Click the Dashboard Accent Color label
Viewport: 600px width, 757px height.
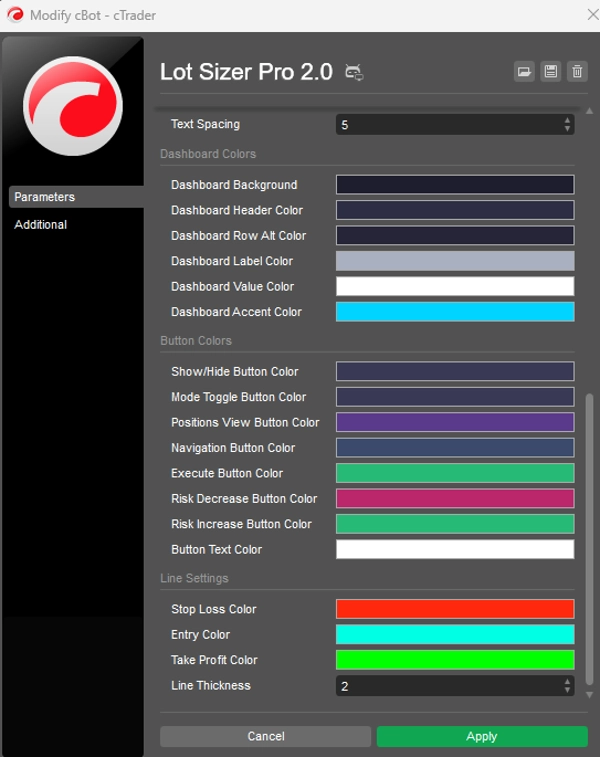point(237,312)
